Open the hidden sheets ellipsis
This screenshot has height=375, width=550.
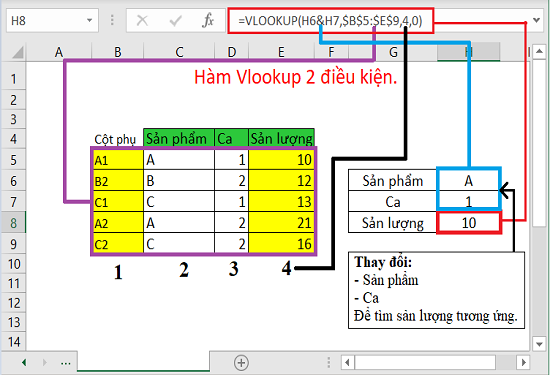[x=66, y=363]
